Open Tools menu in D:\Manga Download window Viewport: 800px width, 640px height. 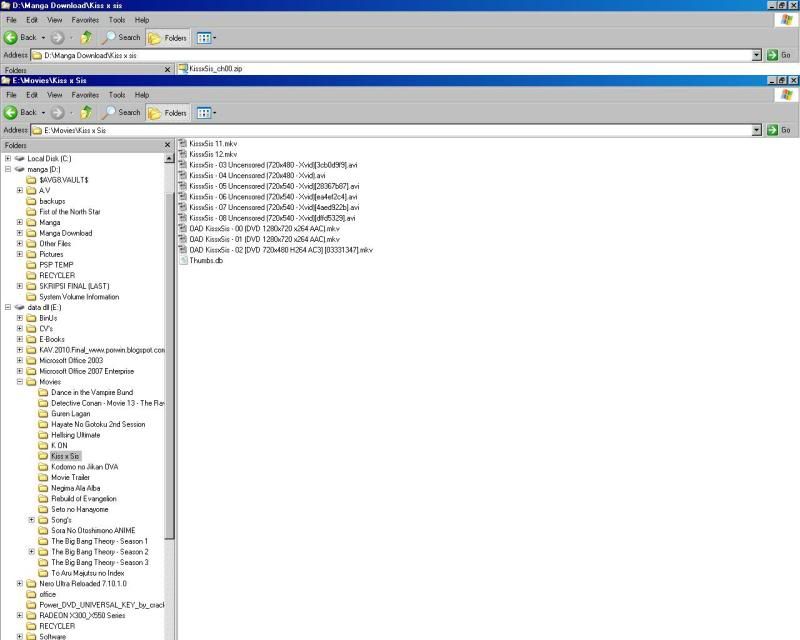pos(117,19)
